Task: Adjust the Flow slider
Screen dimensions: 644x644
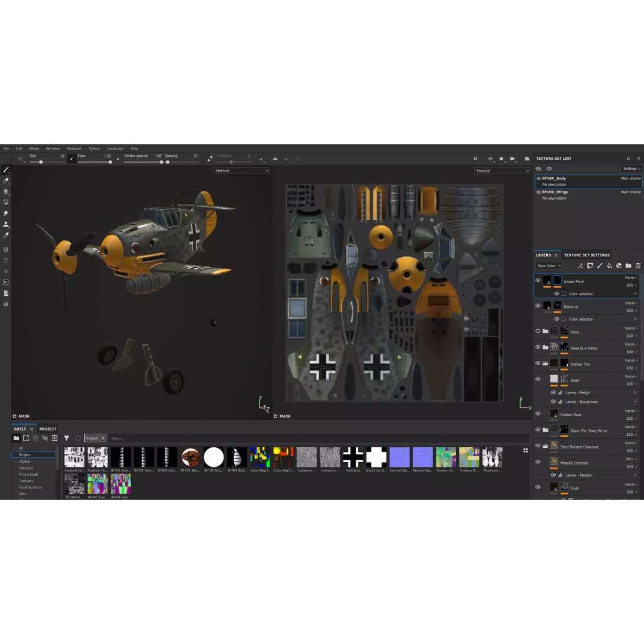Action: point(94,162)
